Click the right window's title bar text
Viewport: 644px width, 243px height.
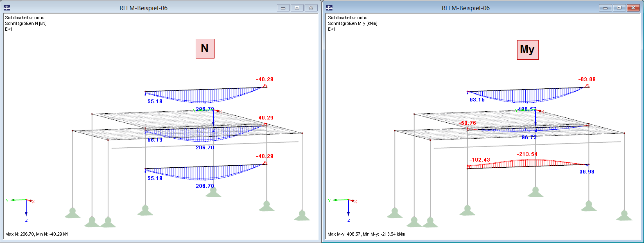tap(465, 8)
